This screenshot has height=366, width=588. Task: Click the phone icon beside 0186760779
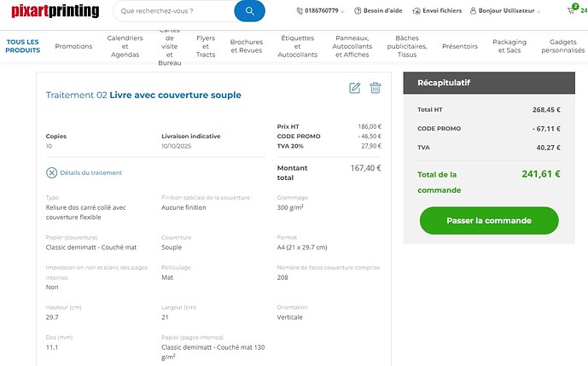(x=300, y=12)
